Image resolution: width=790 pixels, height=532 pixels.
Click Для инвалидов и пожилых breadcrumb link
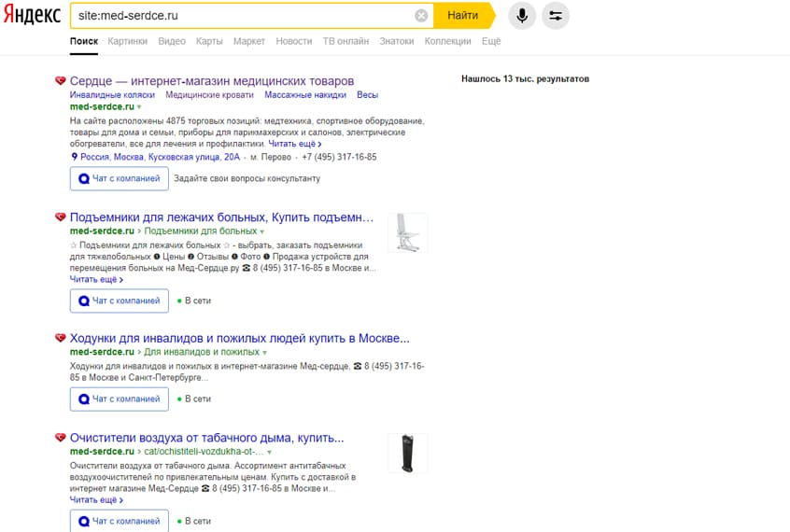pyautogui.click(x=202, y=352)
